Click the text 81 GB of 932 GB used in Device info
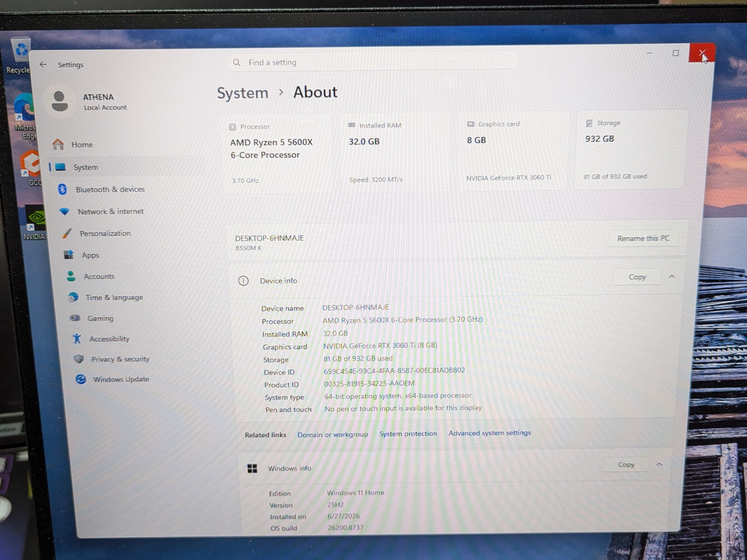Screen dimensions: 747x560 [358, 358]
